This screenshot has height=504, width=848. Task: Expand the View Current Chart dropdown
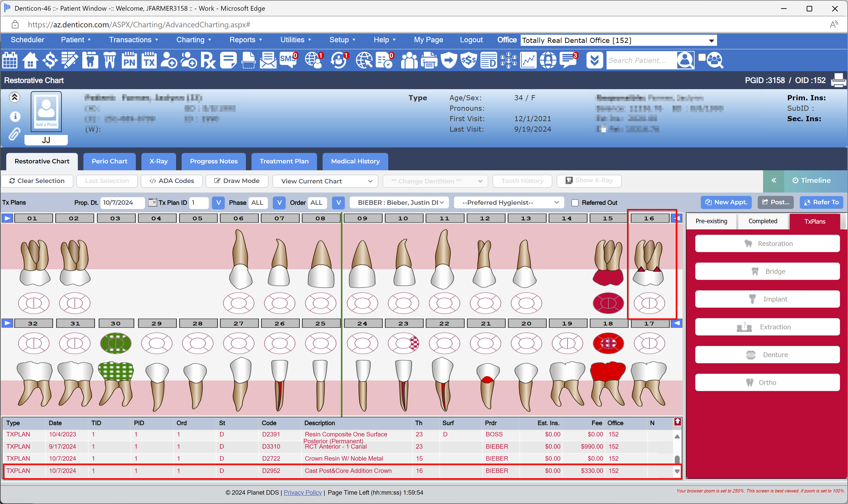pos(325,181)
